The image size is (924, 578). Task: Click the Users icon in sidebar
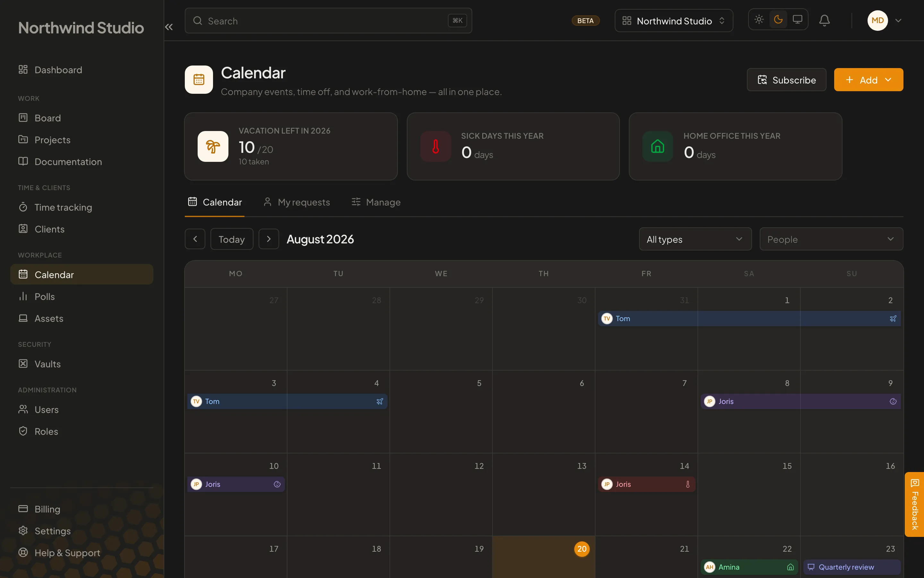[23, 409]
